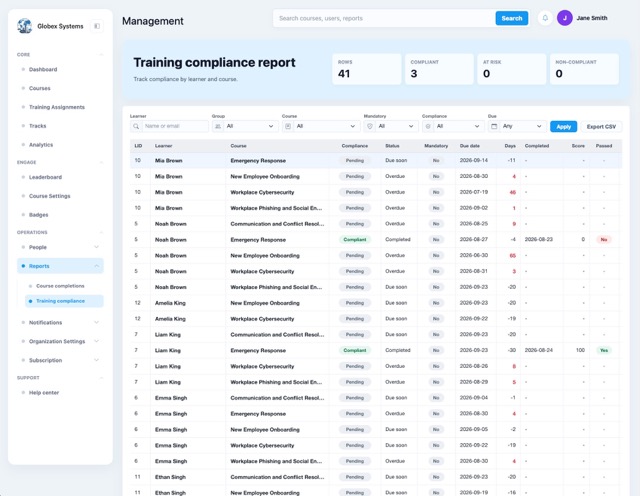640x496 pixels.
Task: Expand the People sidebar section
Action: [x=96, y=247]
